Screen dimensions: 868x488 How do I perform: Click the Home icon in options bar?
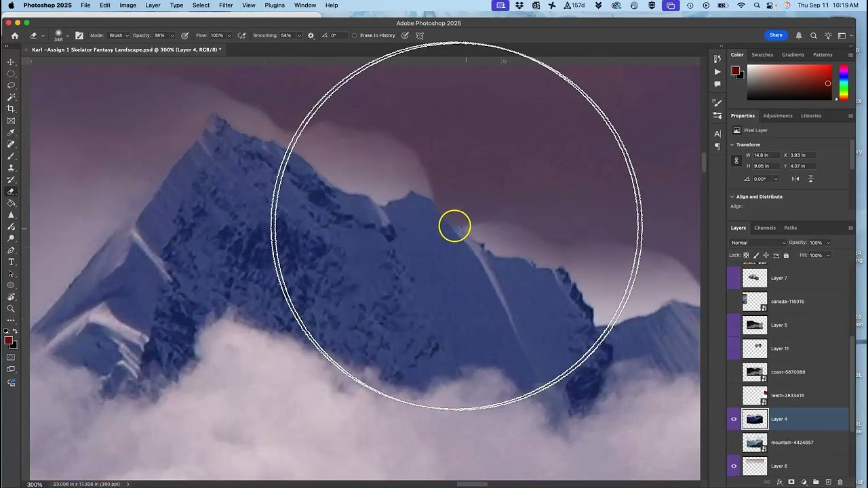point(15,35)
